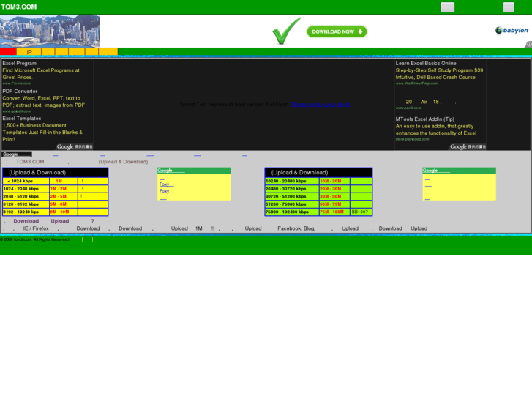Click the purple Download text below table
The height and width of the screenshot is (399, 532).
pos(26,221)
